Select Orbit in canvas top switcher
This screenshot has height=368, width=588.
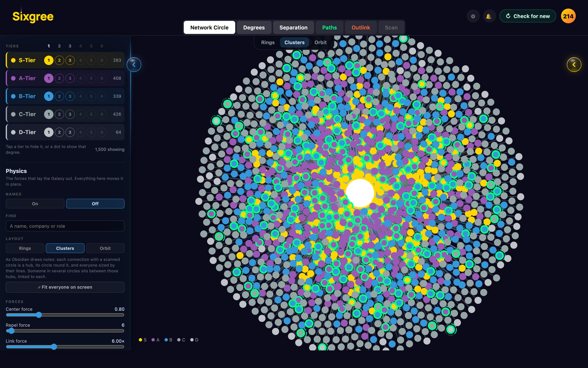(320, 42)
